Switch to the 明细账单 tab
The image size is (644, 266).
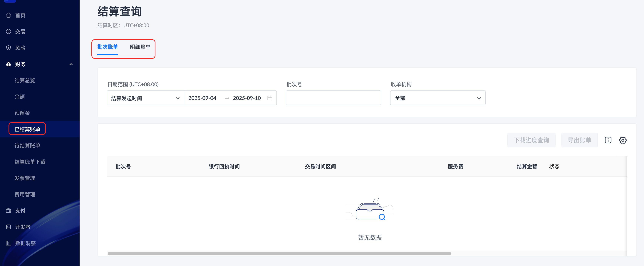click(140, 47)
